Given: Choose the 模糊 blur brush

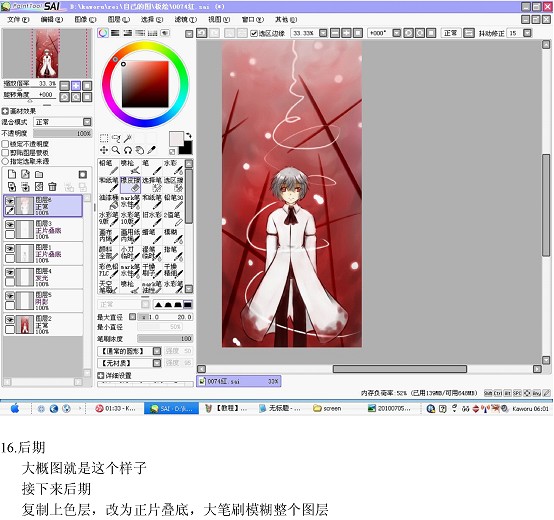Looking at the screenshot, I should [x=173, y=236].
